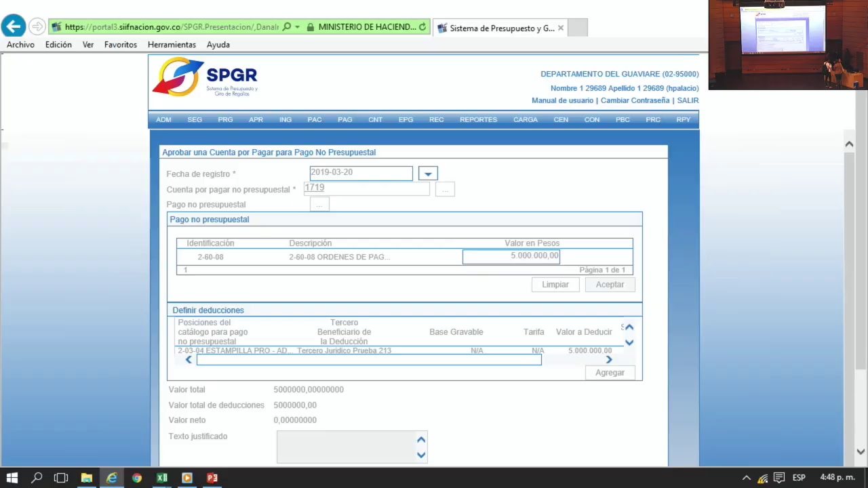The image size is (868, 488).
Task: Open the PAG navigation menu
Action: point(345,120)
